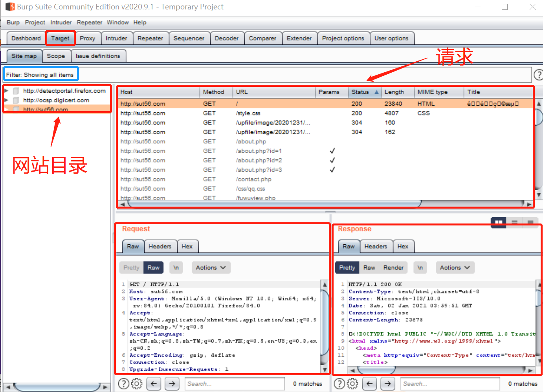Click the icon beside ocsp.digicert.com in the tree

click(x=16, y=100)
